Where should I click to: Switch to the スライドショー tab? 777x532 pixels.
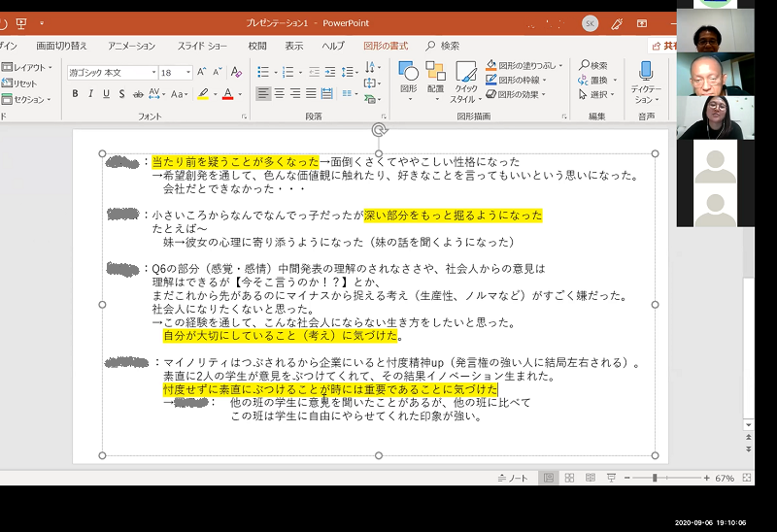tap(202, 46)
